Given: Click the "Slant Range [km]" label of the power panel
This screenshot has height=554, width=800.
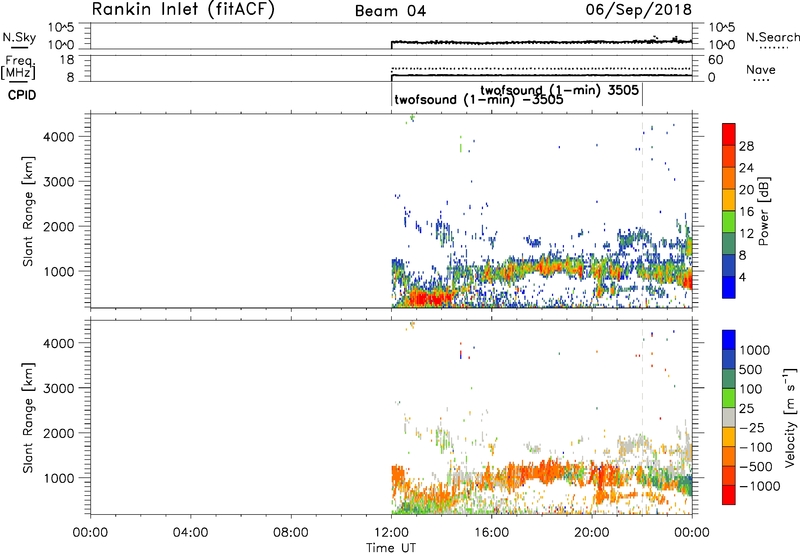Looking at the screenshot, I should 28,211.
